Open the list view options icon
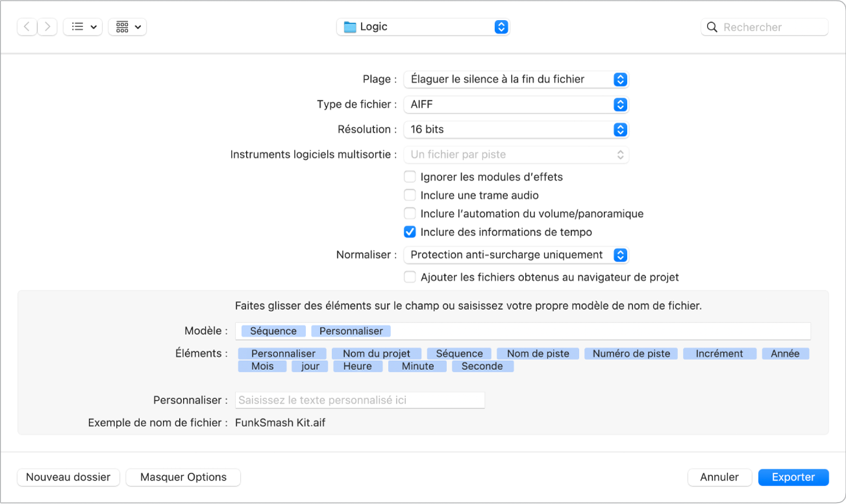The image size is (846, 504). pos(82,27)
